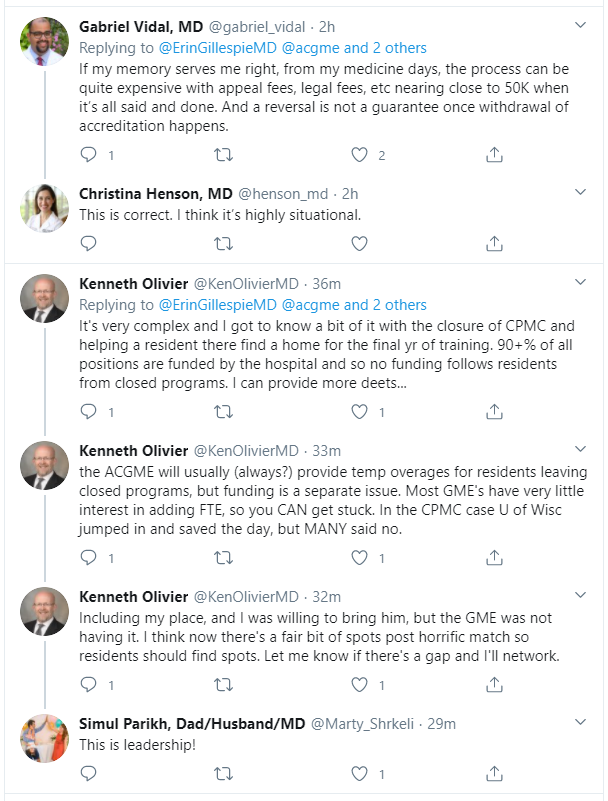Viewport: 608px width, 801px height.
Task: Share Christina Henson's tweet
Action: (494, 242)
